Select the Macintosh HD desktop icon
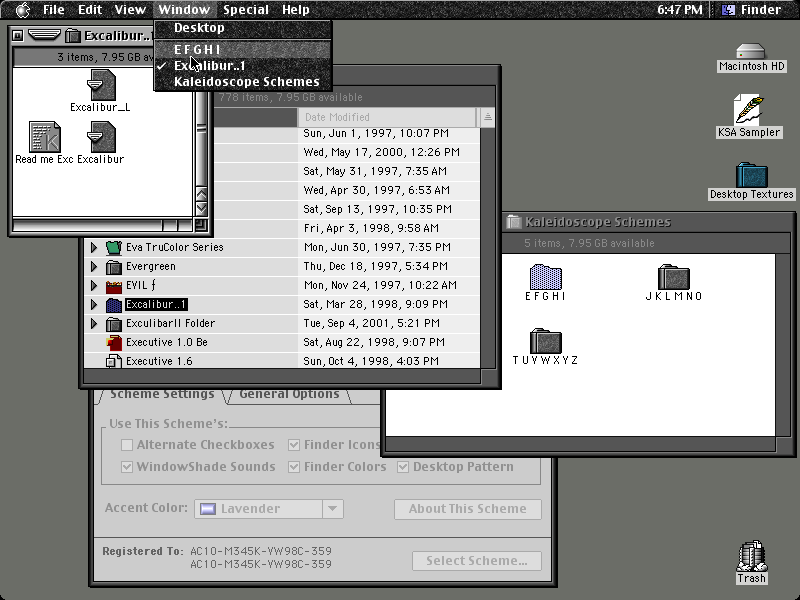This screenshot has width=800, height=600. (751, 52)
